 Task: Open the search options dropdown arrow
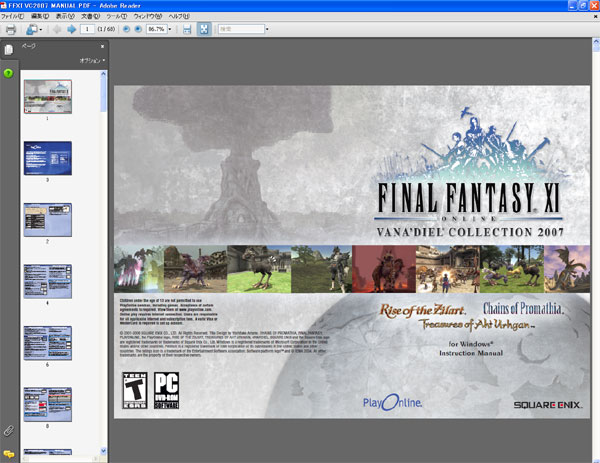pos(267,29)
